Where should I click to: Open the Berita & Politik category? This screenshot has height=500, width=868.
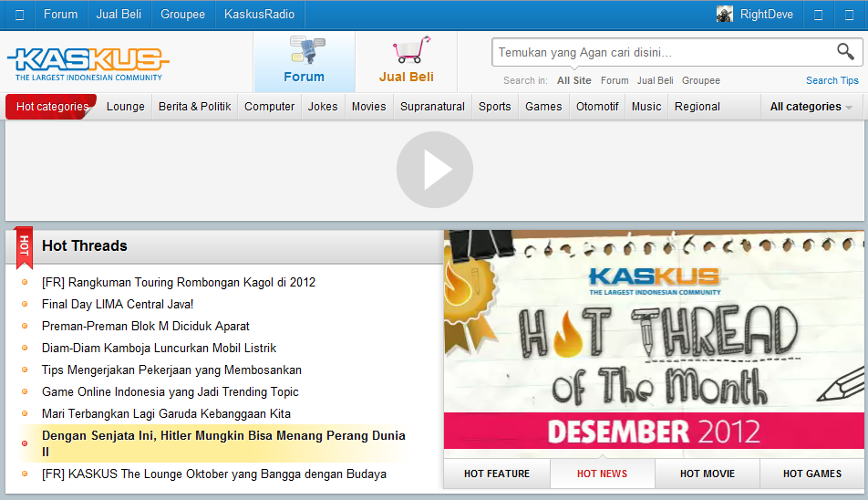click(x=194, y=107)
